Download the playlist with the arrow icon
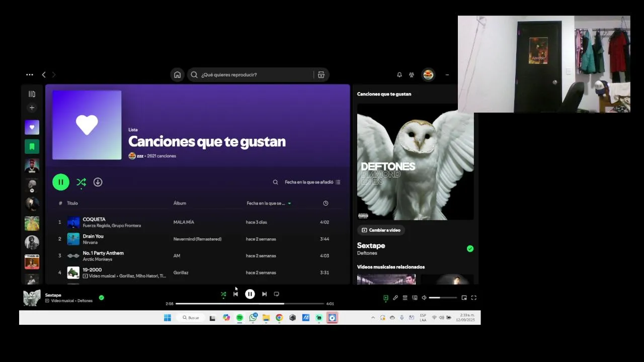Image resolution: width=644 pixels, height=362 pixels. (98, 182)
